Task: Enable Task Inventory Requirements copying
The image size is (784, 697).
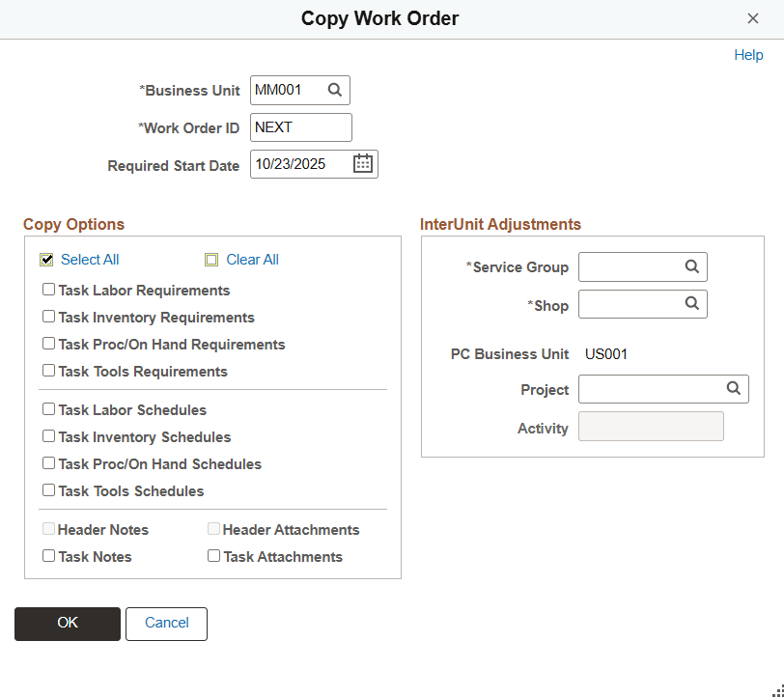Action: [x=48, y=317]
